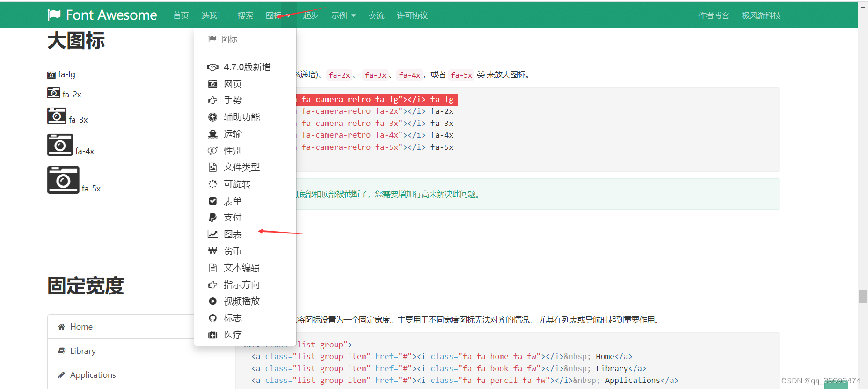Click the GitHub icon beside 标志
The height and width of the screenshot is (389, 868).
(212, 318)
